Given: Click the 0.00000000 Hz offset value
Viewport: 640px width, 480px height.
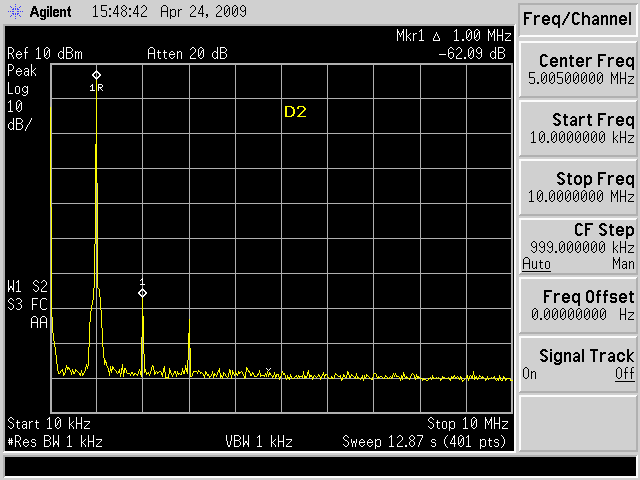Looking at the screenshot, I should coord(583,314).
